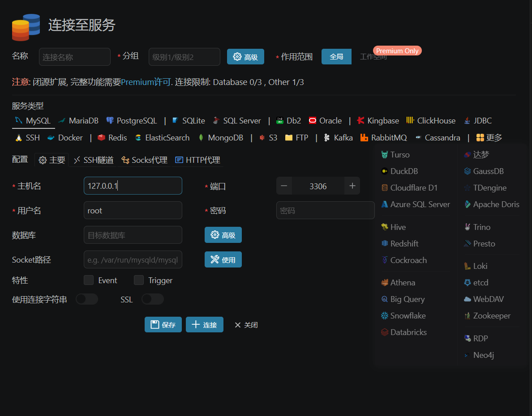
Task: Pick Redshift from the services list
Action: tap(400, 244)
